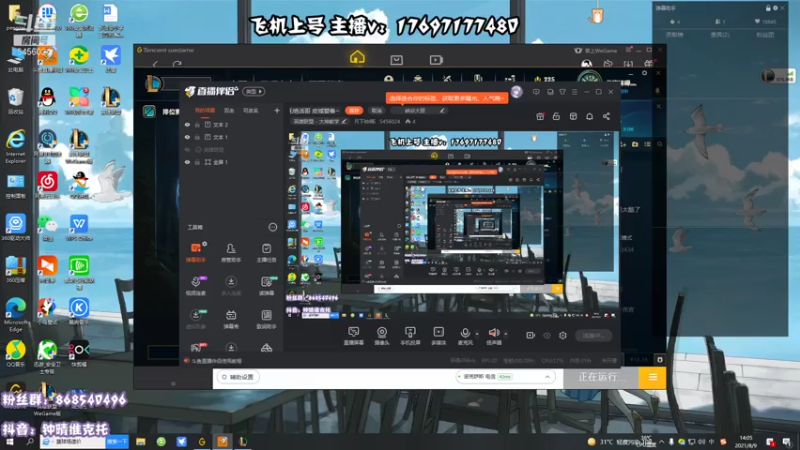Open WPS Office desktop shortcut
Image resolution: width=800 pixels, height=450 pixels.
click(79, 228)
